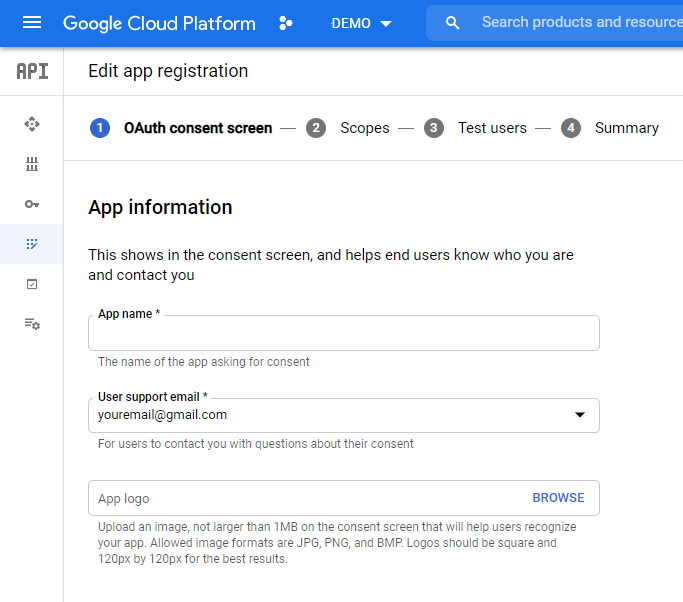Click the step 4 number circle
This screenshot has width=683, height=602.
[x=571, y=128]
